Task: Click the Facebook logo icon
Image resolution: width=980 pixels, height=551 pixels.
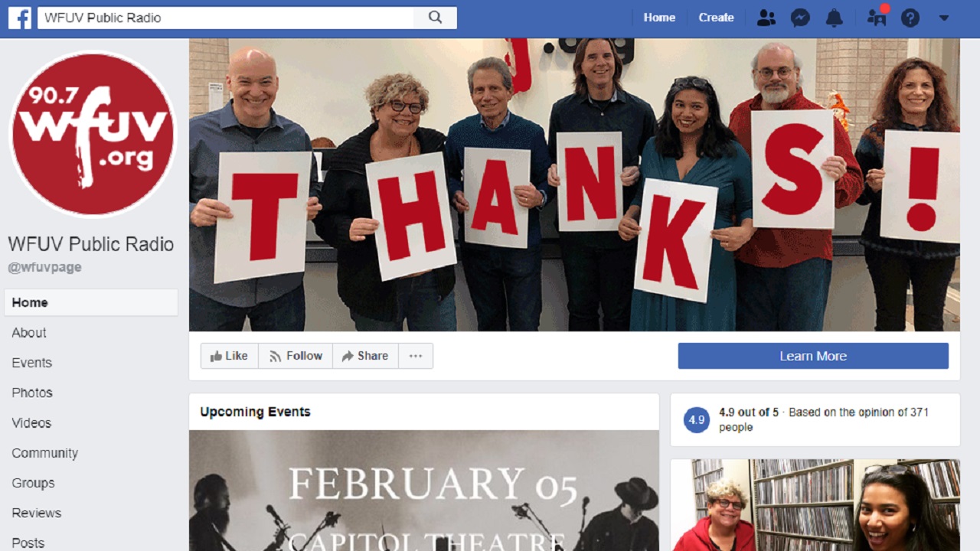Action: point(20,18)
